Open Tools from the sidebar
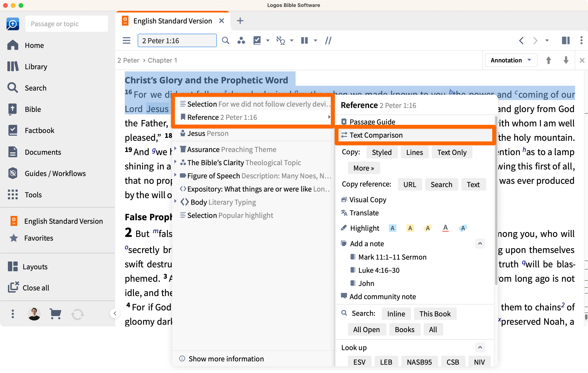 coord(24,195)
